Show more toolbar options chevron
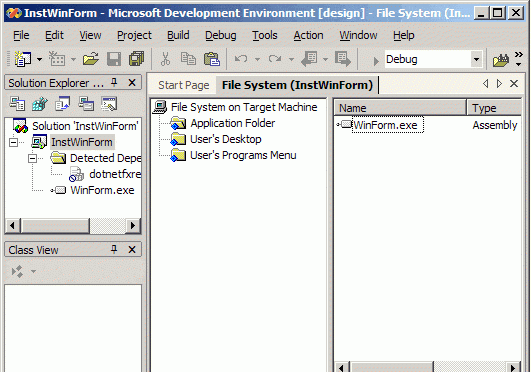Image resolution: width=531 pixels, height=372 pixels. [x=518, y=59]
